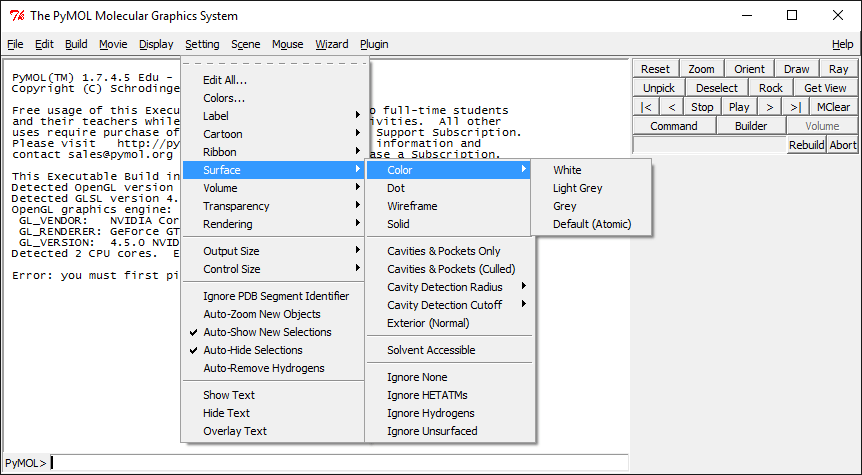862x475 pixels.
Task: Click the Command button
Action: 674,126
